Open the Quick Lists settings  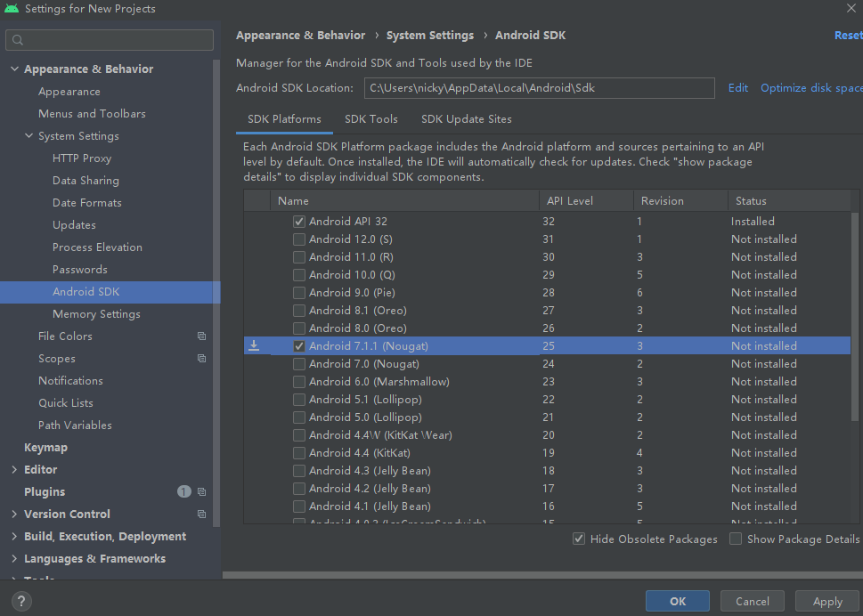click(x=66, y=403)
